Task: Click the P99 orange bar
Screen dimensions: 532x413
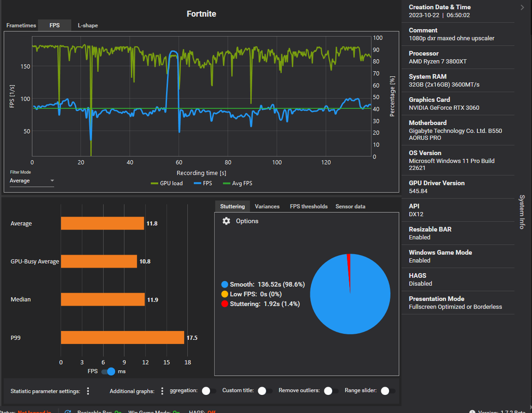Action: point(123,338)
